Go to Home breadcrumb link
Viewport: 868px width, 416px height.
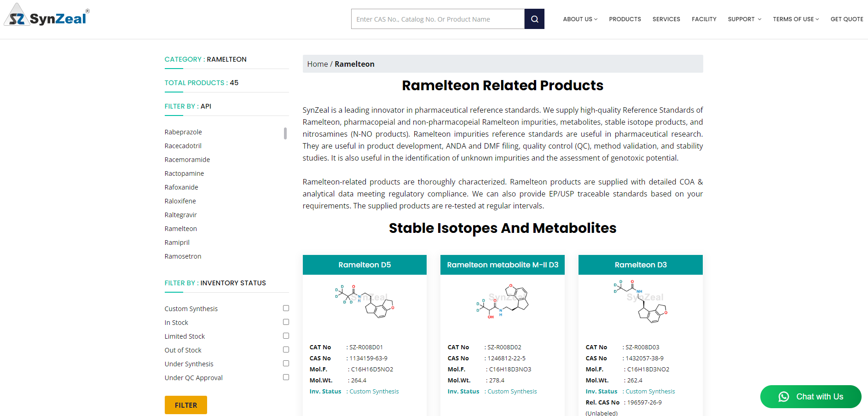[318, 64]
